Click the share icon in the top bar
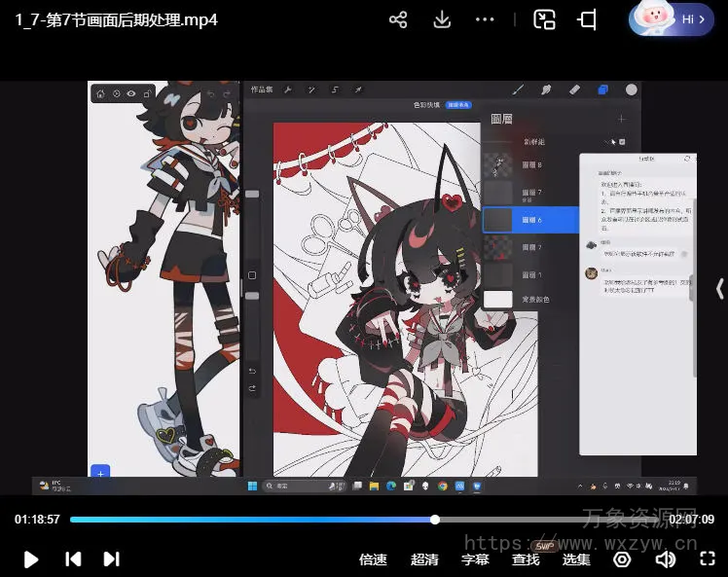728x577 pixels. point(397,19)
